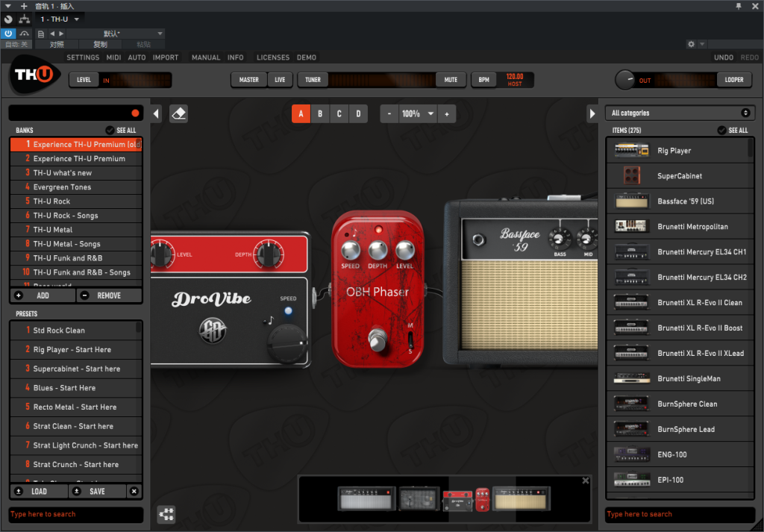This screenshot has width=764, height=532.
Task: Expand the right panel arrow
Action: pyautogui.click(x=592, y=114)
